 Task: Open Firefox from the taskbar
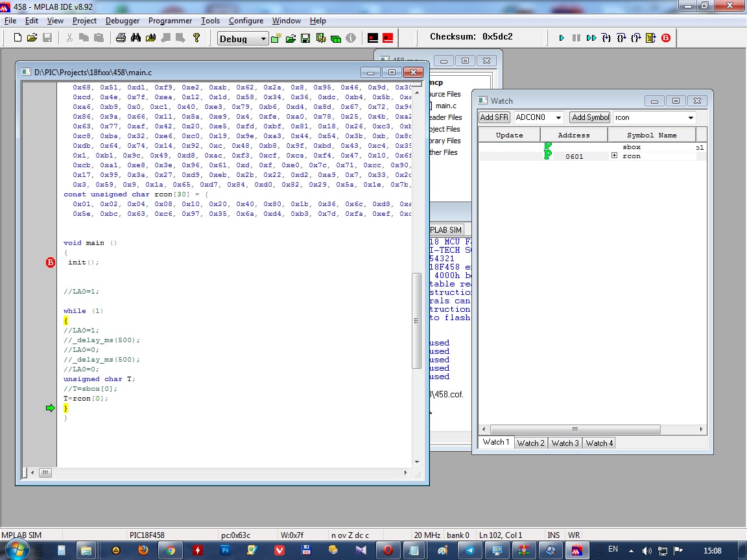point(143,550)
